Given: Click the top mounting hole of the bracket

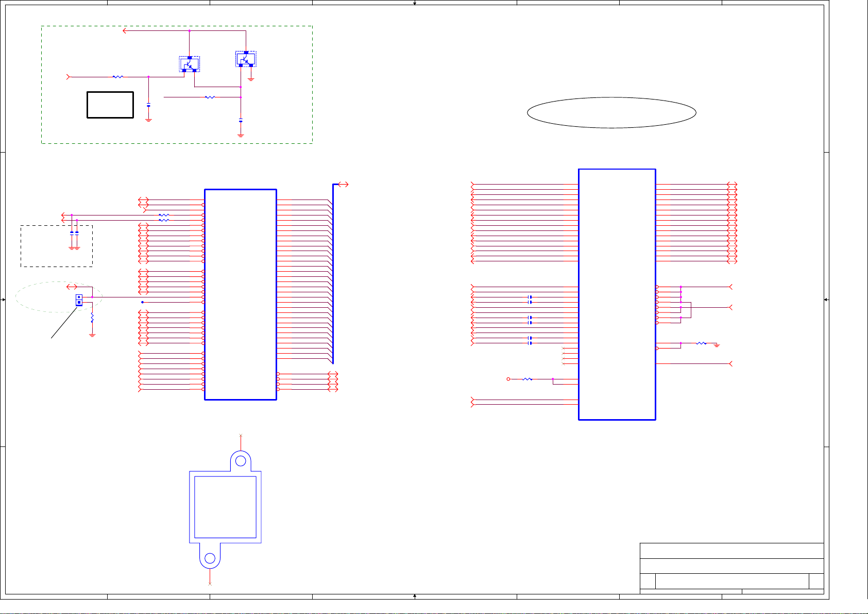Looking at the screenshot, I should pyautogui.click(x=241, y=461).
